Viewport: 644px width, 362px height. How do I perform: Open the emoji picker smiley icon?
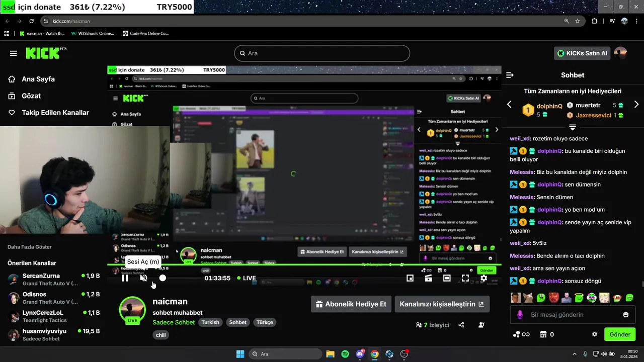[626, 315]
